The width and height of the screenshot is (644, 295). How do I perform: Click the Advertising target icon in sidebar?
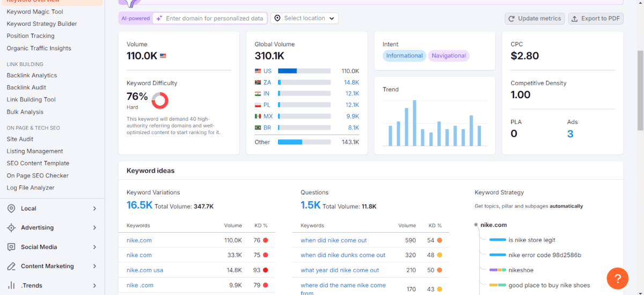pyautogui.click(x=11, y=228)
